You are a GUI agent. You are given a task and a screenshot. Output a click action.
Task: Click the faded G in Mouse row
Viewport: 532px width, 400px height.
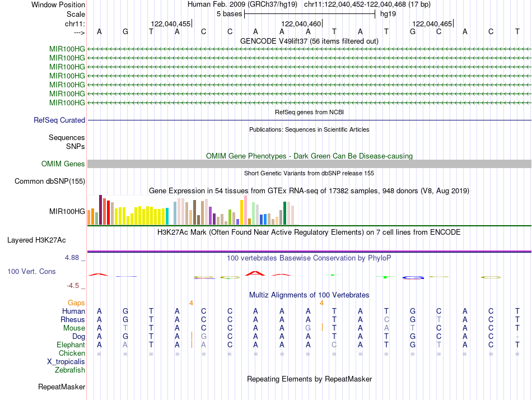pos(308,328)
